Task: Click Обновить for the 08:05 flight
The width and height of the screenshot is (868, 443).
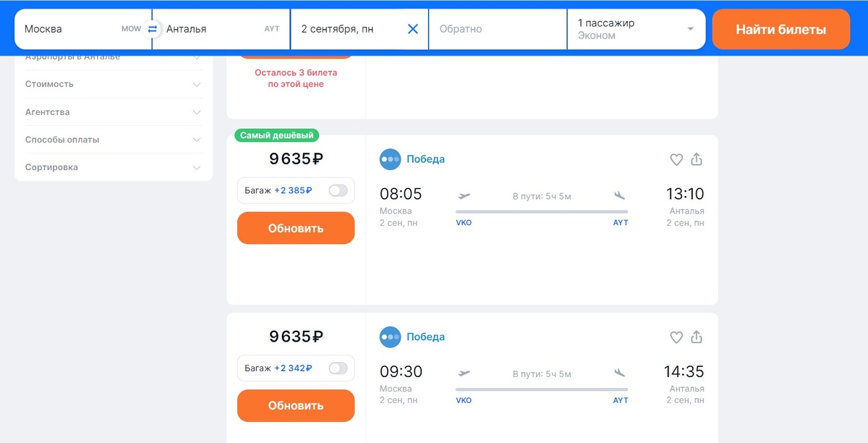Action: pyautogui.click(x=296, y=228)
